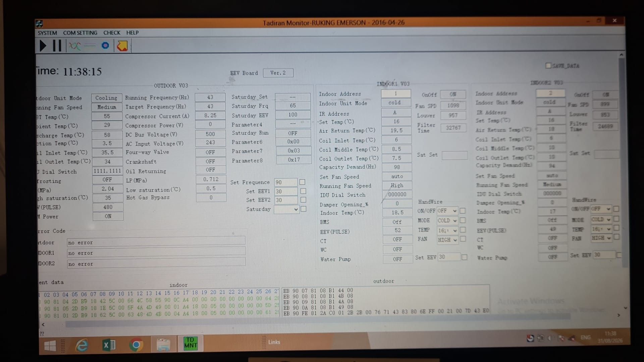Image resolution: width=644 pixels, height=362 pixels.
Task: Open INDOOR2 HandWire TEMP dropdown
Action: (x=601, y=229)
